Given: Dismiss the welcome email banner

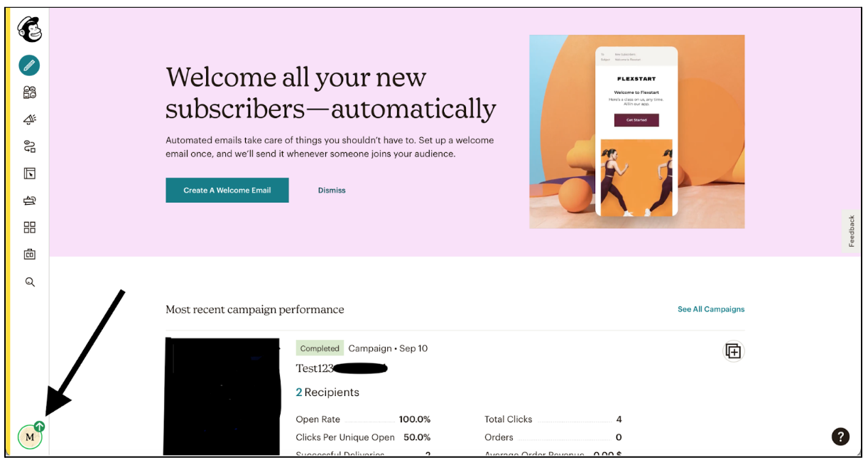Looking at the screenshot, I should pyautogui.click(x=332, y=191).
